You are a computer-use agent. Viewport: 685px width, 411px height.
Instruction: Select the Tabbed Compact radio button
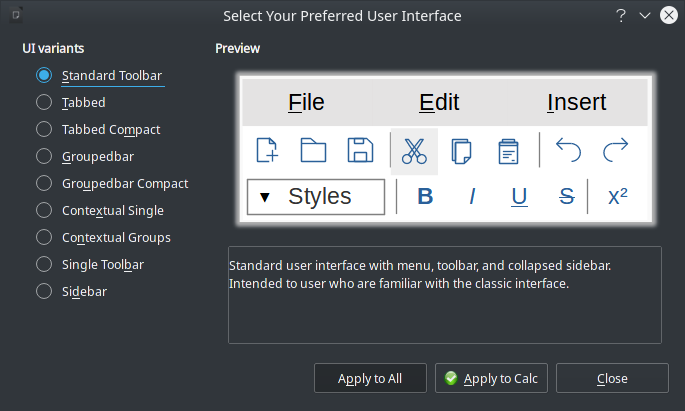(x=98, y=130)
